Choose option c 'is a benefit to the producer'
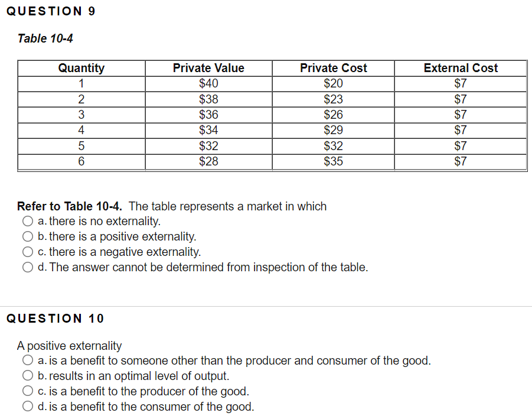Viewport: 532px width, 419px height. click(28, 391)
